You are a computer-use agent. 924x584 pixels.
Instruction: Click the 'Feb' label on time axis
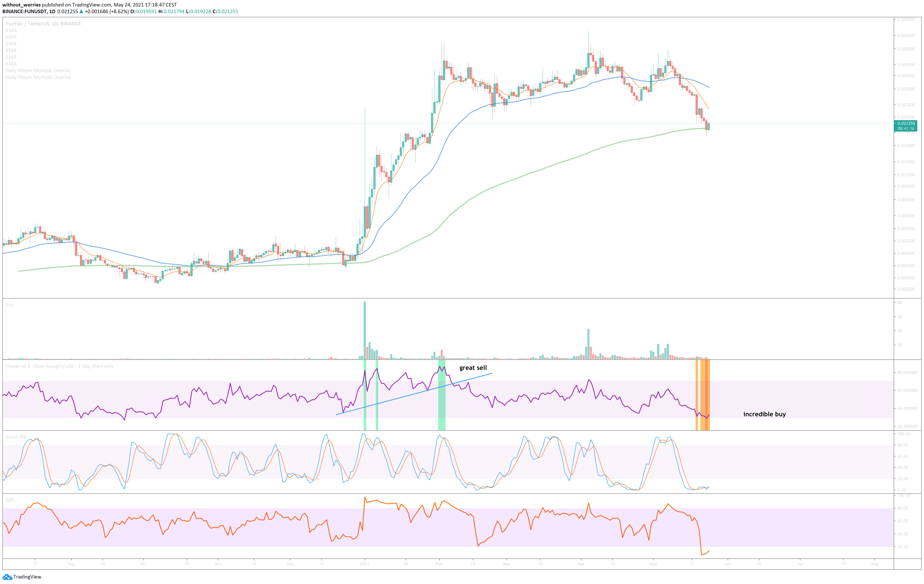tap(439, 564)
